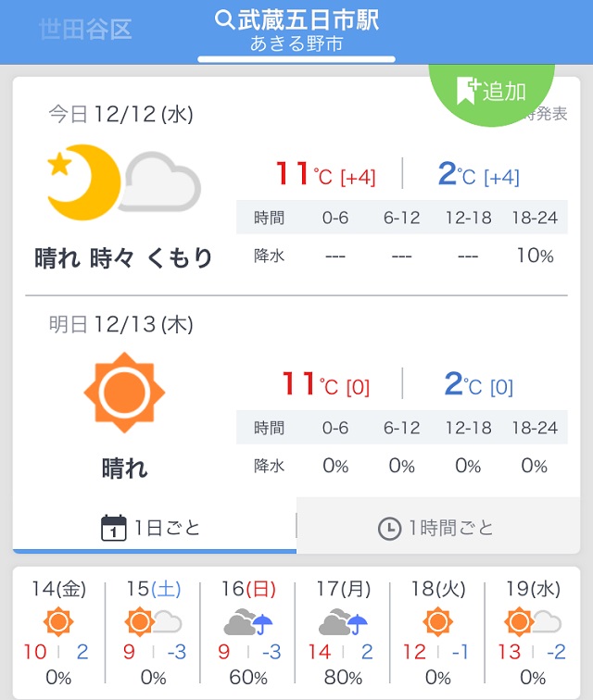
Task: Tap the green 追加 bookmark button
Action: (491, 92)
